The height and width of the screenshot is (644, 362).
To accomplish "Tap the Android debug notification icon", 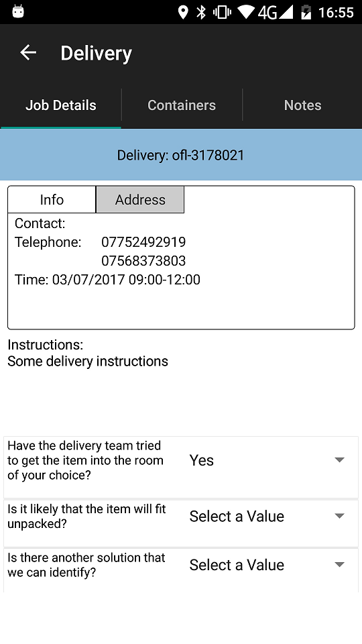I will [17, 12].
